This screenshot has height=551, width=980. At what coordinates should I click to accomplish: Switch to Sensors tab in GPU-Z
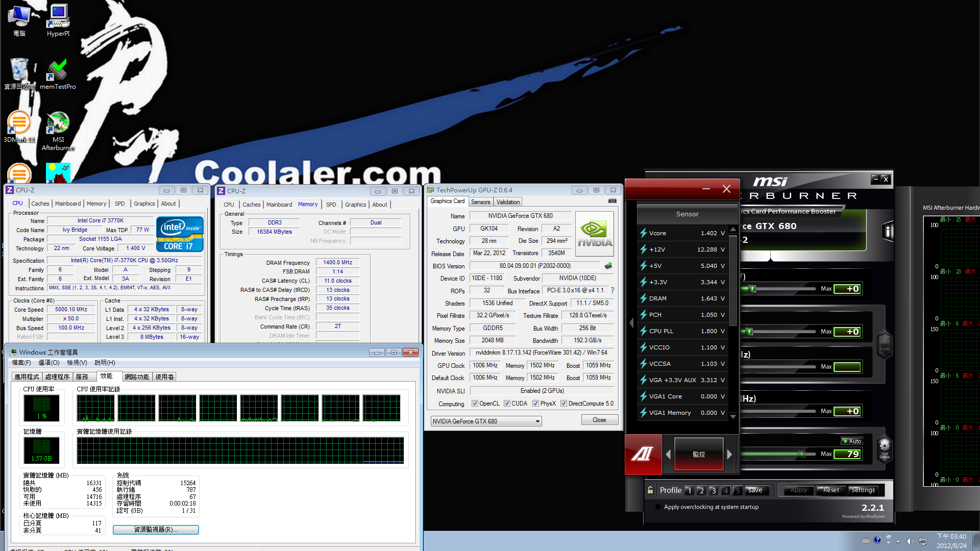pos(480,202)
